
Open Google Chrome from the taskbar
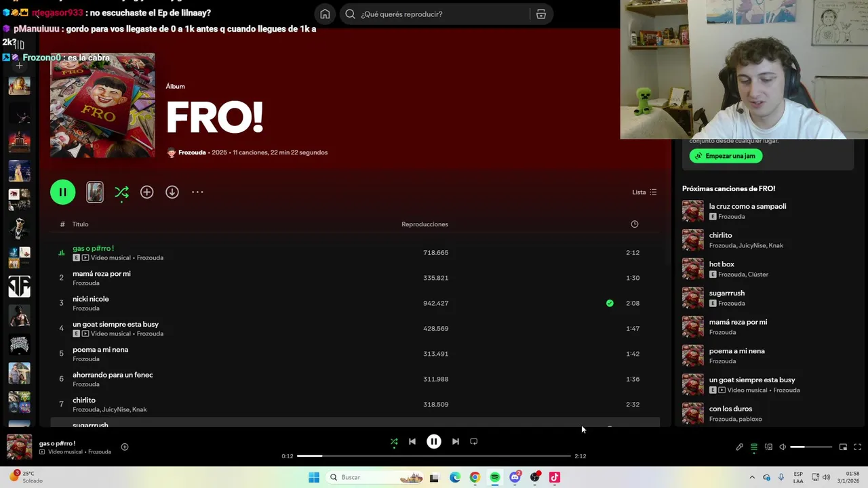(x=475, y=478)
